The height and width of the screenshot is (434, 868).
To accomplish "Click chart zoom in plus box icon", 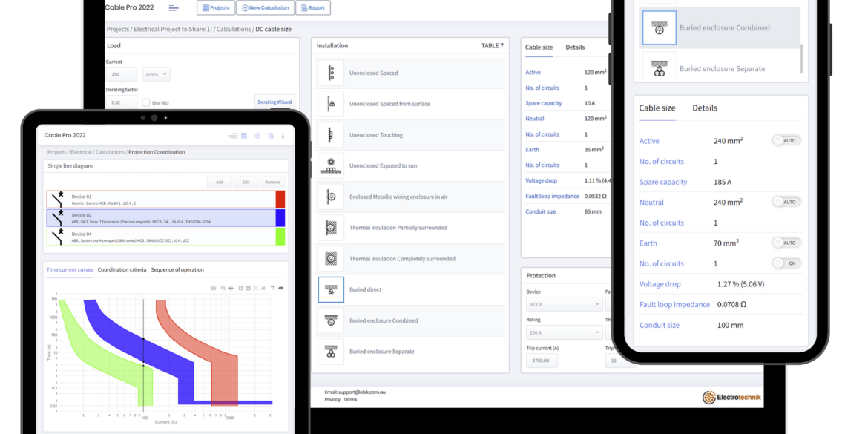I will [241, 288].
